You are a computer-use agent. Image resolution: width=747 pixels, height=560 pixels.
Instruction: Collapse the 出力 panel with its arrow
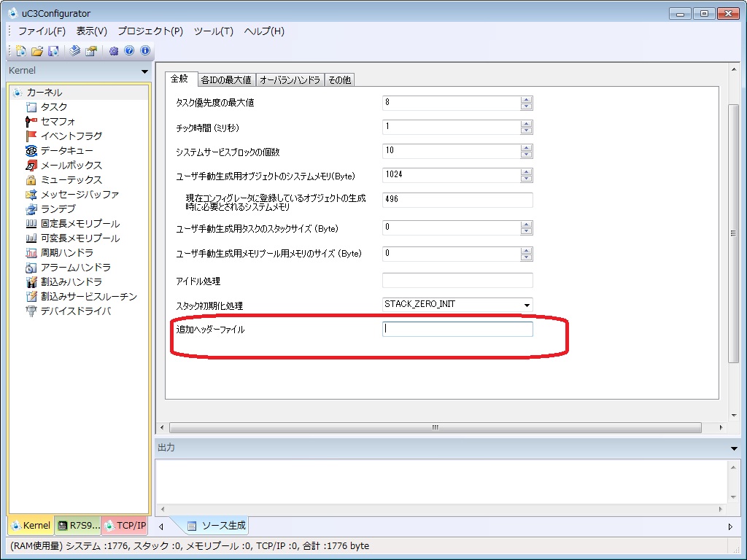click(x=734, y=448)
